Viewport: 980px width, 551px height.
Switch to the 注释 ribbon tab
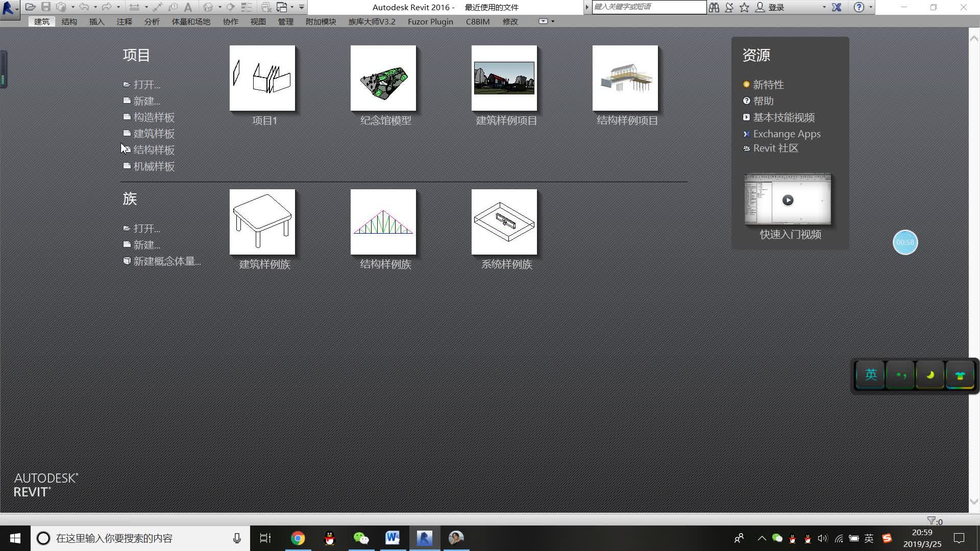124,21
